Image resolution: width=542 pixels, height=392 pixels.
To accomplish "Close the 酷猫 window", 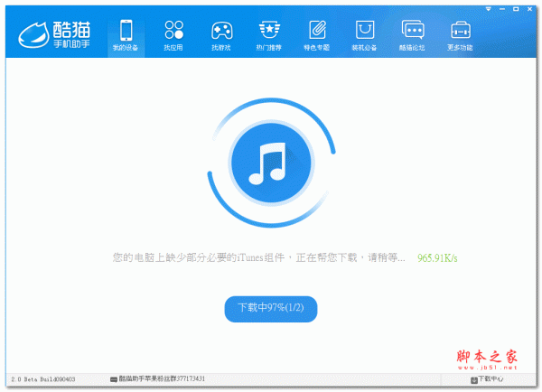I will click(529, 9).
